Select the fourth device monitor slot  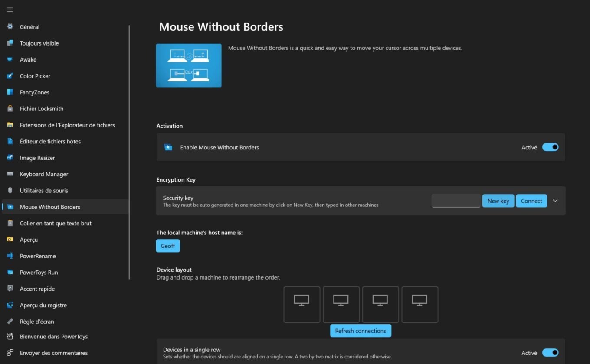(x=420, y=305)
